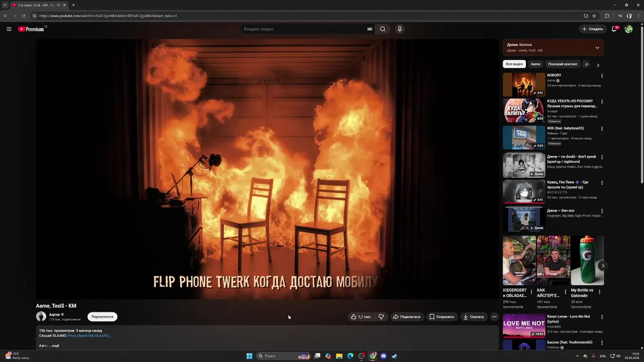The height and width of the screenshot is (362, 644).
Task: Open Chrome three-dot menu
Action: pos(639,16)
